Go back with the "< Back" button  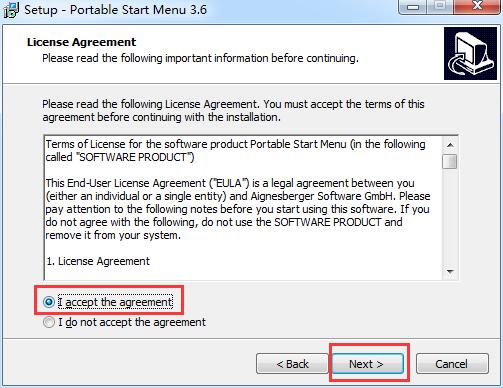point(292,364)
